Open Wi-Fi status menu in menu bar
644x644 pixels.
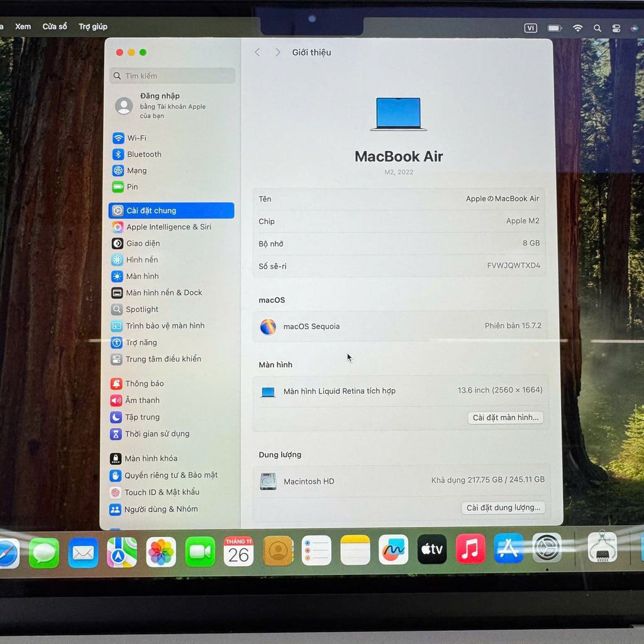click(577, 28)
